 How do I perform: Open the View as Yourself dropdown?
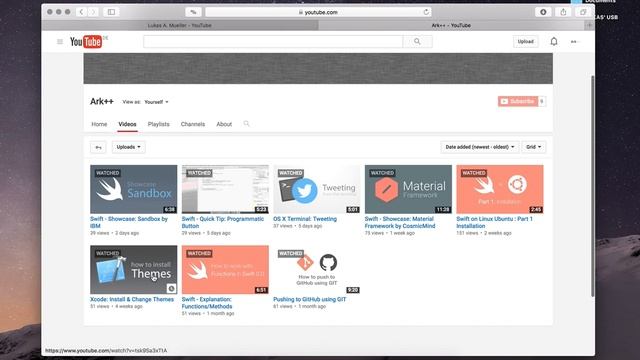pyautogui.click(x=156, y=102)
